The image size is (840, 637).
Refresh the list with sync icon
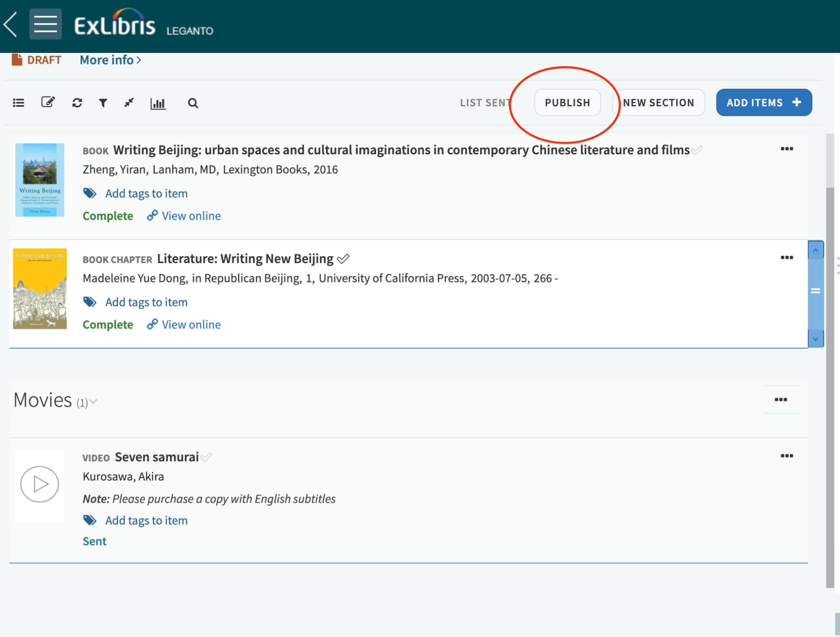pyautogui.click(x=77, y=103)
